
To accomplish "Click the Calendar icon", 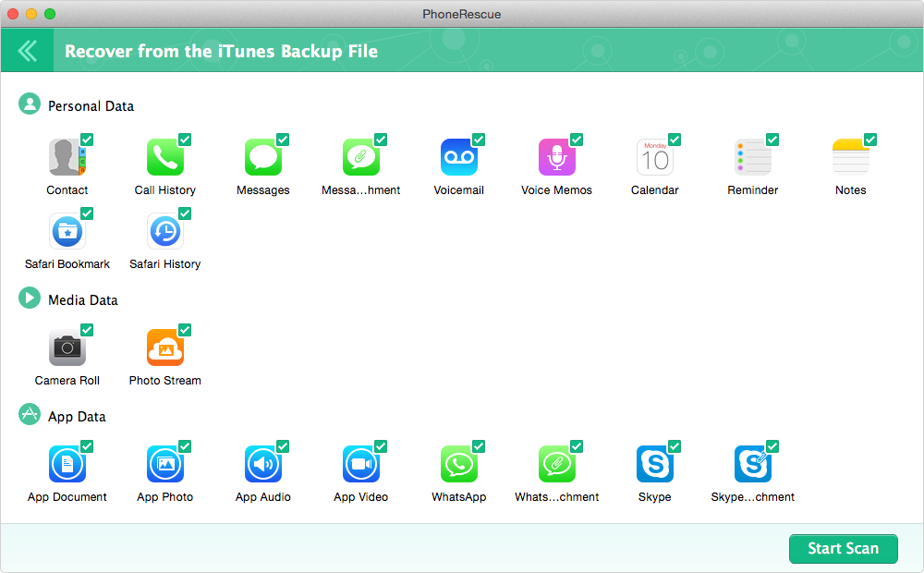I will coord(655,157).
